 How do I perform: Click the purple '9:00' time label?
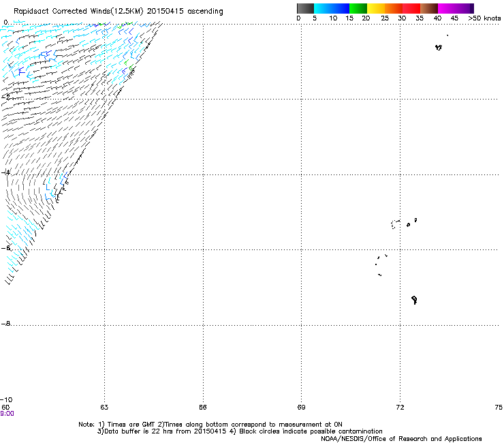(7, 414)
